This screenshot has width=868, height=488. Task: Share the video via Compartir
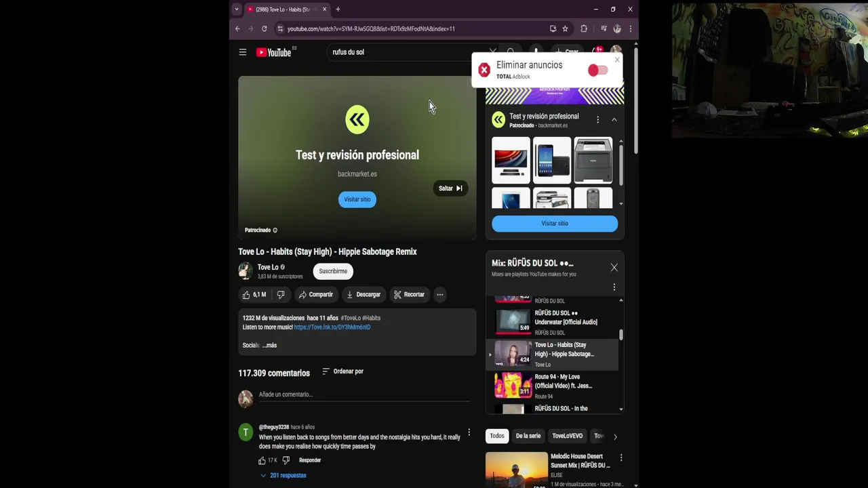pyautogui.click(x=316, y=295)
